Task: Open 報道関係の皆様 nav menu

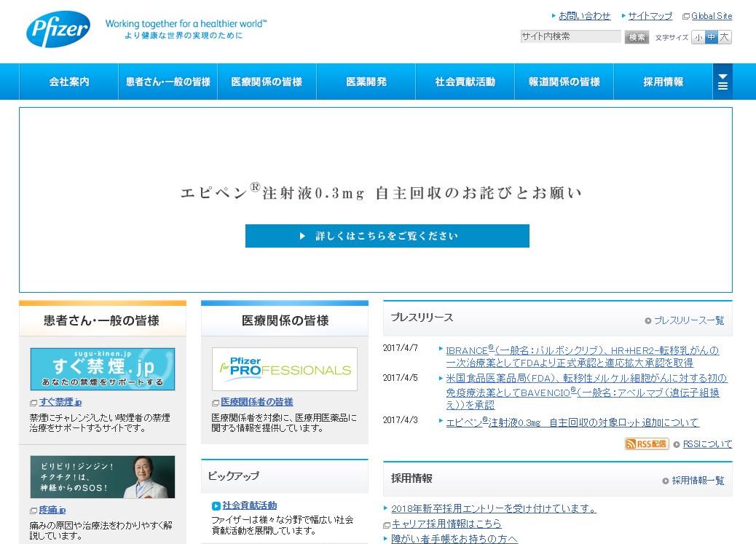Action: [564, 82]
